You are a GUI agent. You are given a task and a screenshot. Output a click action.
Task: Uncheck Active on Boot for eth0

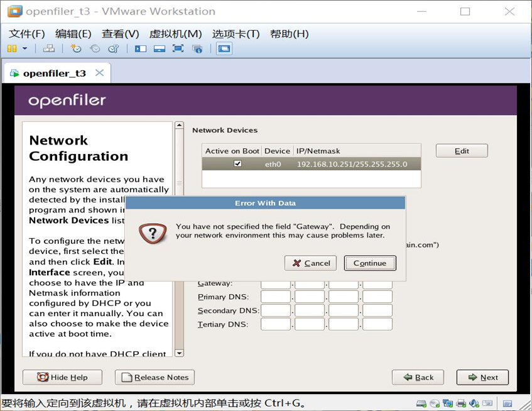[238, 163]
